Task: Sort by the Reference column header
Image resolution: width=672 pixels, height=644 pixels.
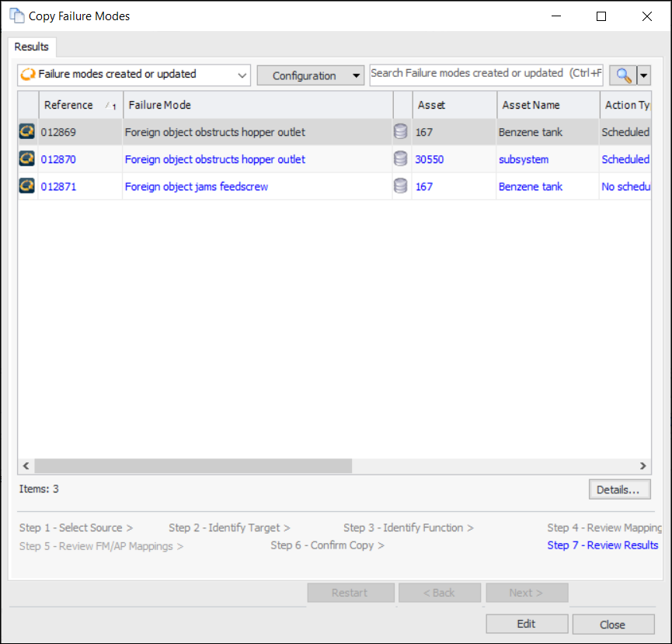Action: (68, 105)
